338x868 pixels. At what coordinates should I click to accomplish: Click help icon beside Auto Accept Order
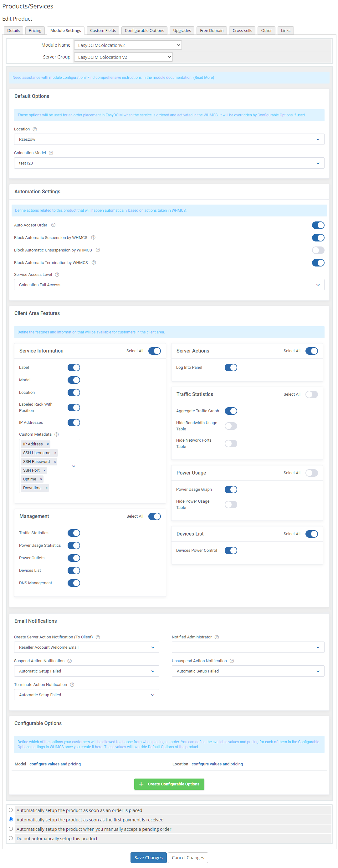pyautogui.click(x=53, y=225)
